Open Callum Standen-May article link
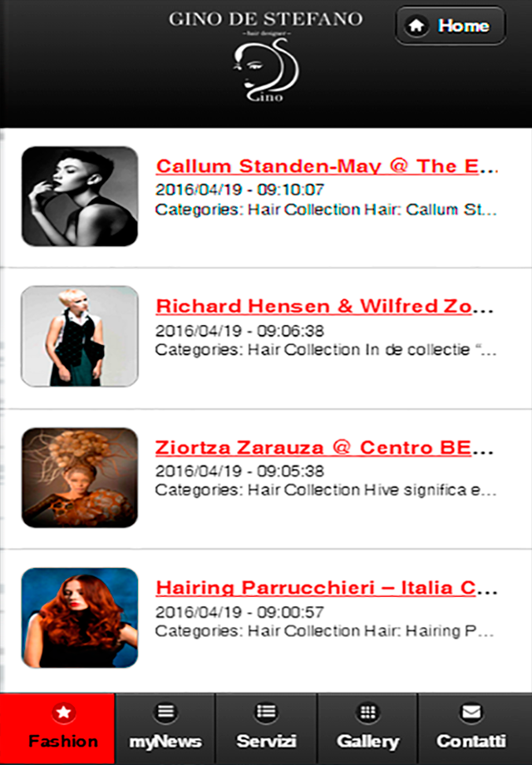532x765 pixels. click(x=327, y=166)
